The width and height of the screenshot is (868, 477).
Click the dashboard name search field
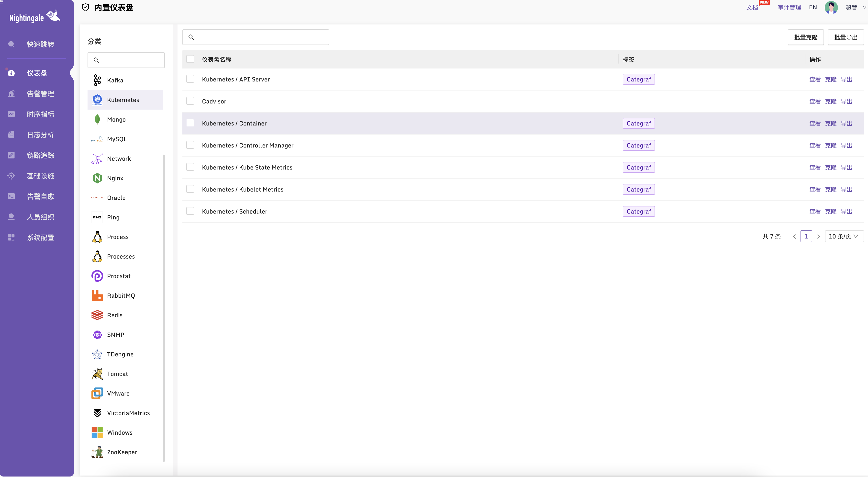point(256,37)
